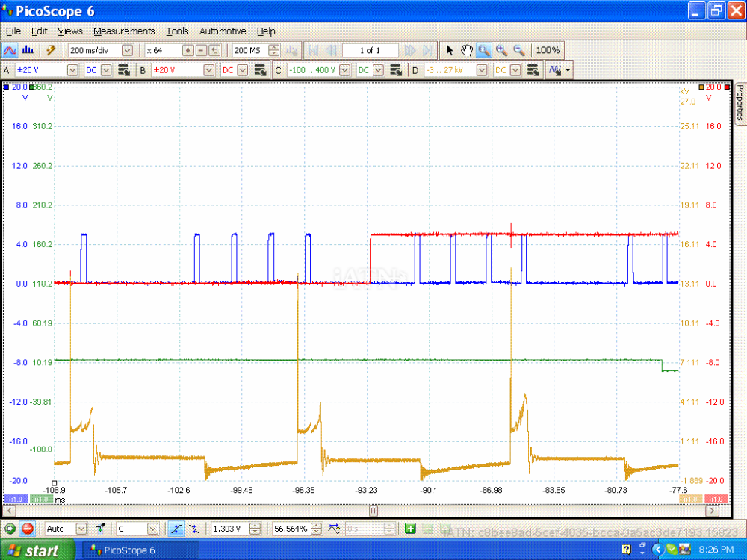Viewport: 747px width, 560px height.
Task: Switch to Spectrum mode
Action: pyautogui.click(x=28, y=50)
